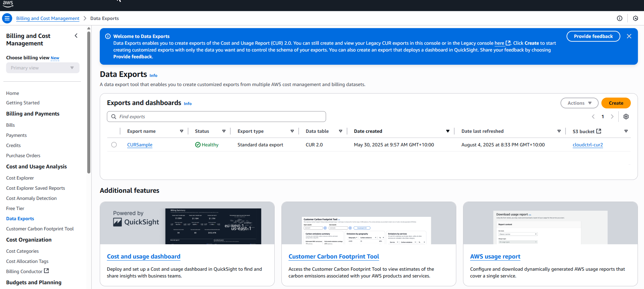The image size is (644, 289).
Task: Click the Create button
Action: (616, 103)
